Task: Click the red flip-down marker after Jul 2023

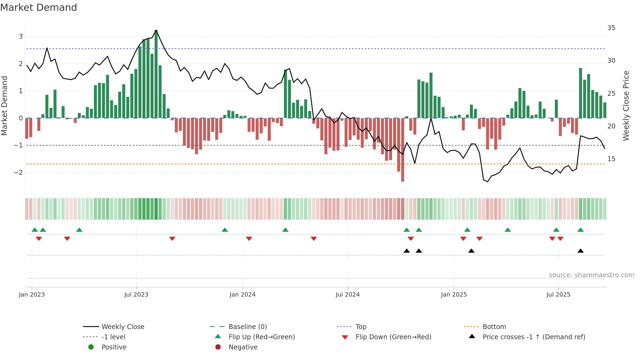Action: [x=172, y=239]
